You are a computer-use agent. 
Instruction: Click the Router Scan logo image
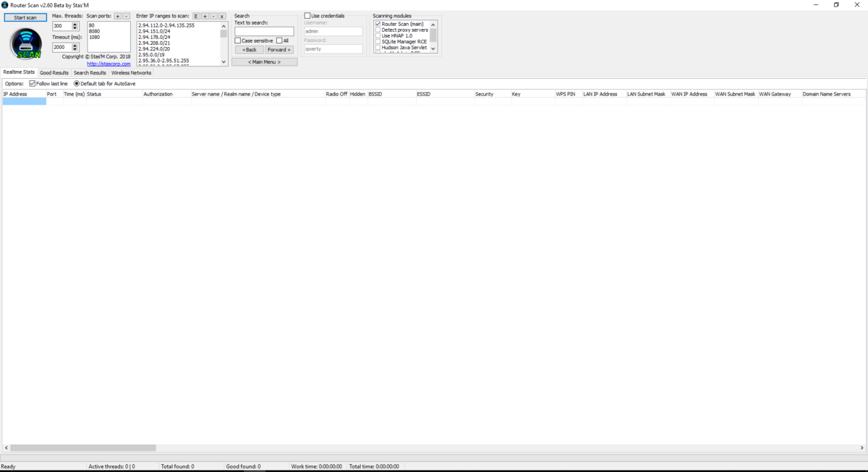[26, 45]
